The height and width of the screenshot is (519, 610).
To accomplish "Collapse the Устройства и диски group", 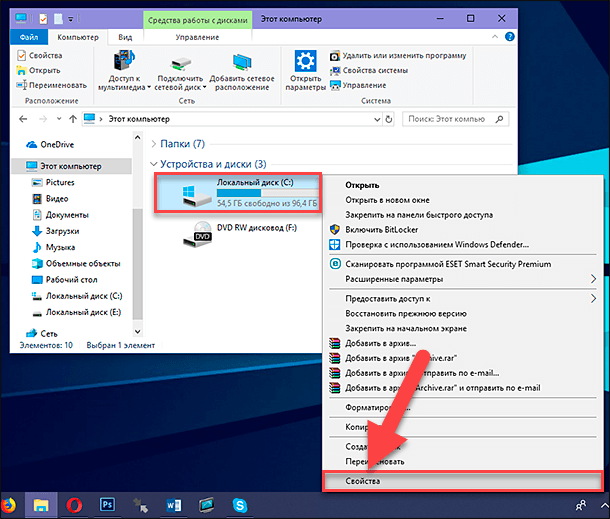I will (x=154, y=164).
